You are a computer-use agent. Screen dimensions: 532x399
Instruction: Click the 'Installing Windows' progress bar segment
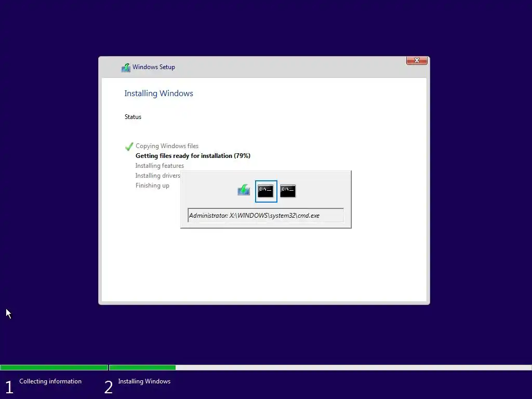click(320, 367)
